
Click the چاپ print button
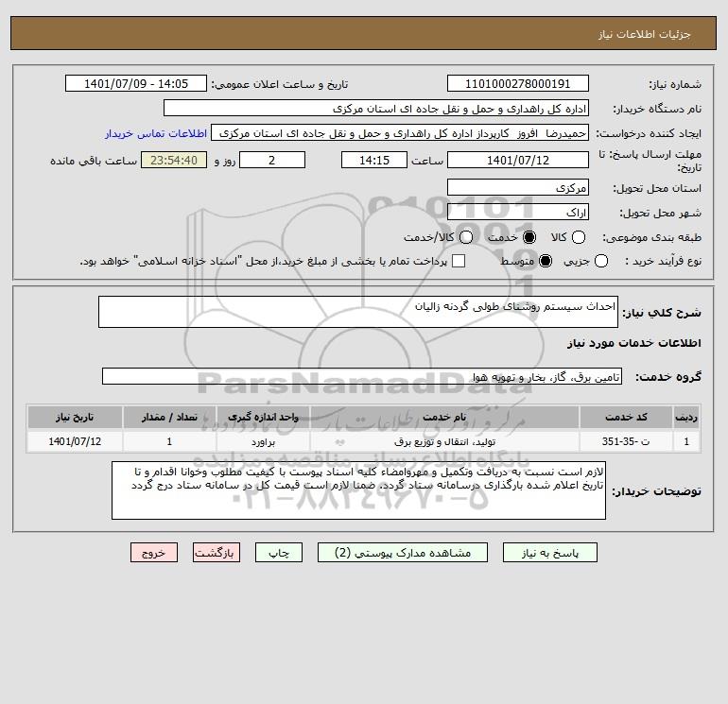point(279,553)
